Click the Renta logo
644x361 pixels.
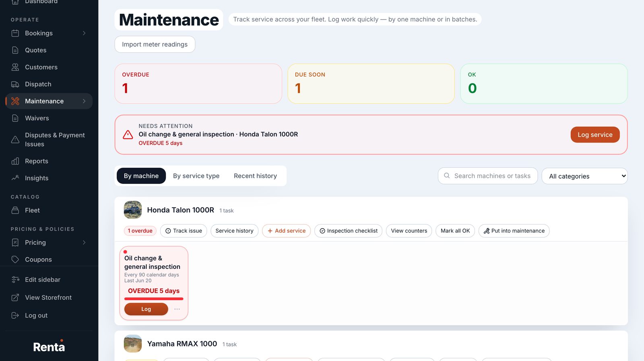click(49, 346)
